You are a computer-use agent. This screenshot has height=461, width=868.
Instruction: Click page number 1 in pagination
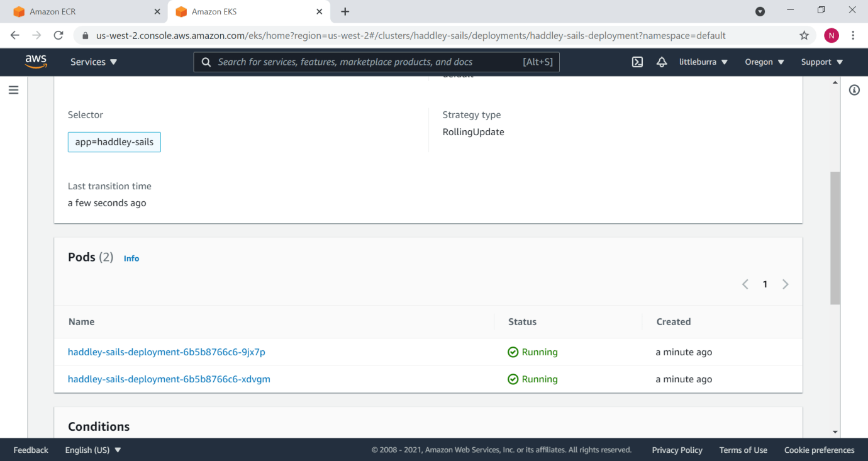tap(765, 284)
